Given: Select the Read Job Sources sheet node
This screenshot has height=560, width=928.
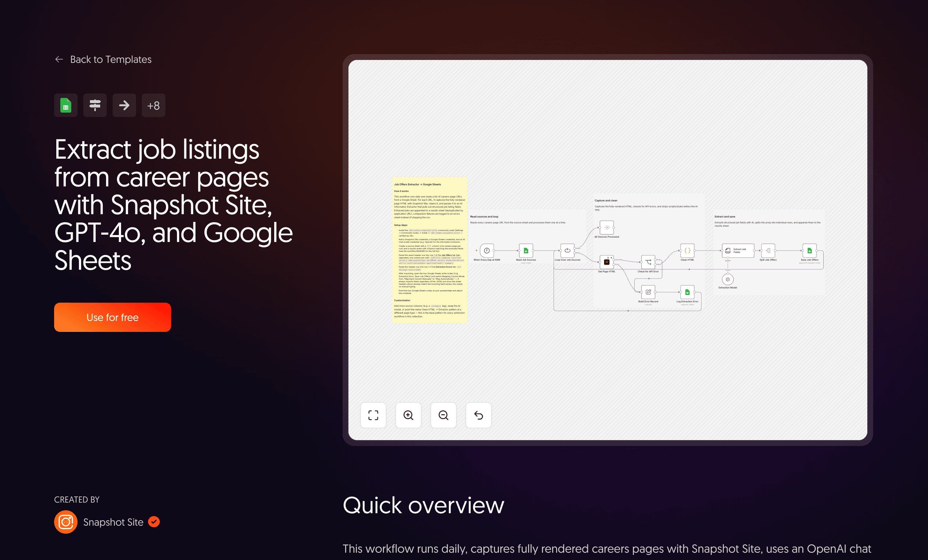Looking at the screenshot, I should pos(526,250).
